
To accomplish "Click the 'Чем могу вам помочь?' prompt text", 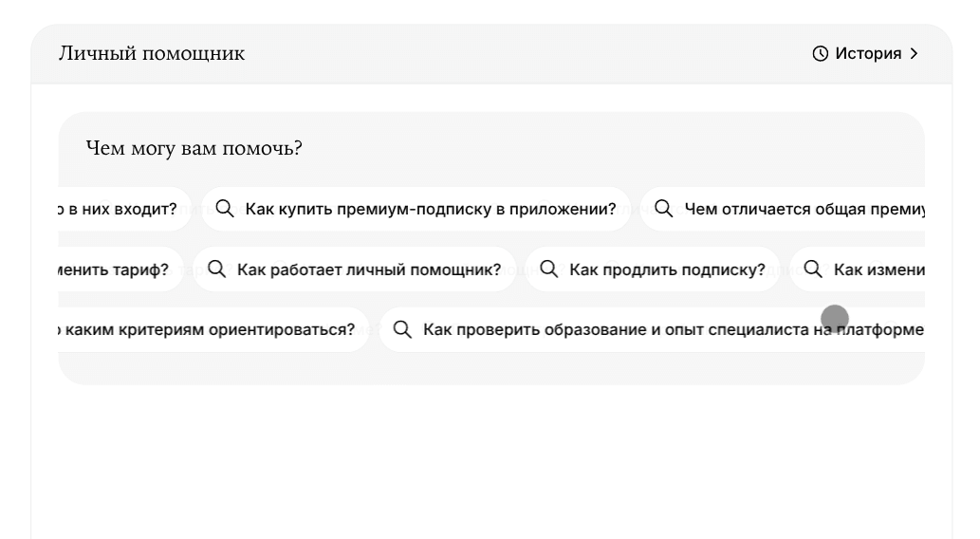I will pos(194,149).
